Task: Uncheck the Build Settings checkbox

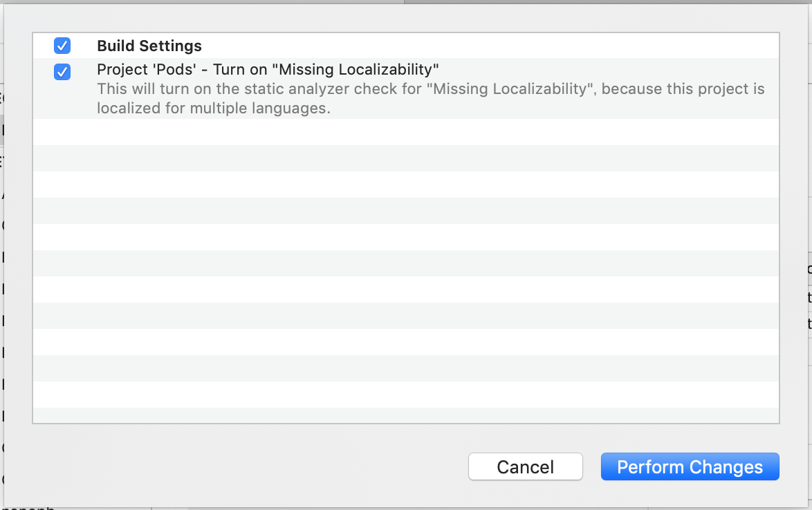Action: pyautogui.click(x=62, y=46)
